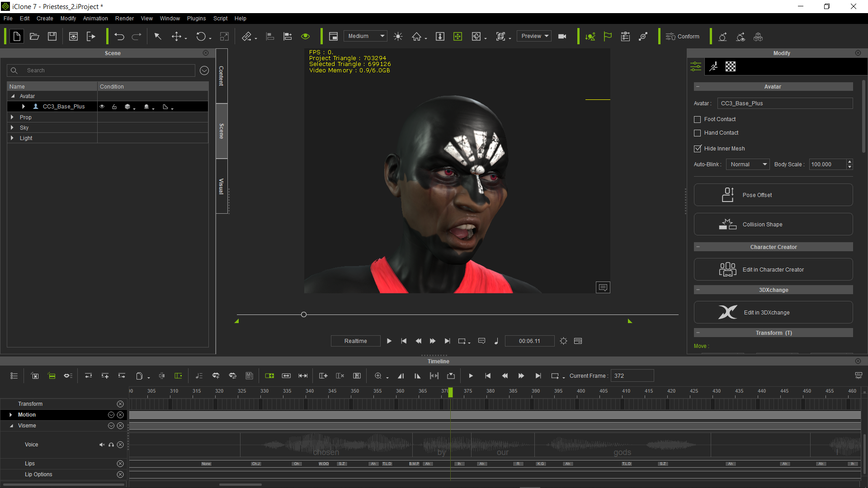Select the Move object tool
This screenshot has height=488, width=868.
(x=176, y=37)
